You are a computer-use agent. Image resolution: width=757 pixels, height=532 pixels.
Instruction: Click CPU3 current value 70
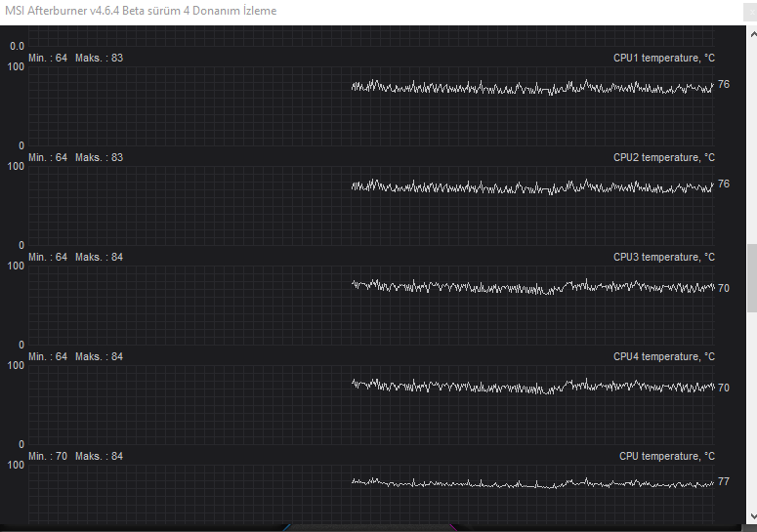click(x=724, y=288)
